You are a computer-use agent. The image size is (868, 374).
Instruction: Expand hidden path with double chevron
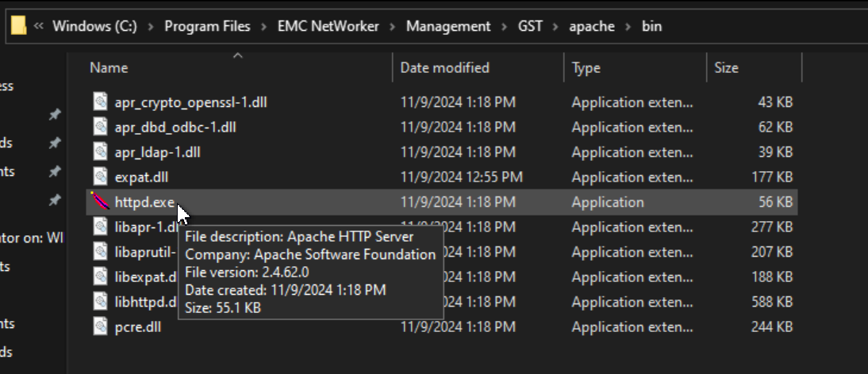[x=39, y=26]
